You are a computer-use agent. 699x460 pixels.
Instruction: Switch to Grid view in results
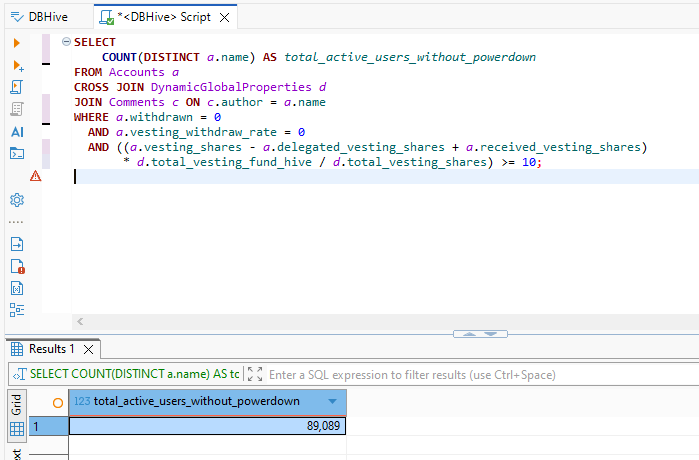(17, 405)
